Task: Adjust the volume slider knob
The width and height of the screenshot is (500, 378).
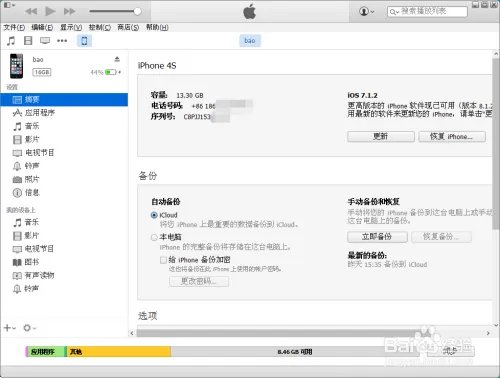Action: click(x=137, y=11)
